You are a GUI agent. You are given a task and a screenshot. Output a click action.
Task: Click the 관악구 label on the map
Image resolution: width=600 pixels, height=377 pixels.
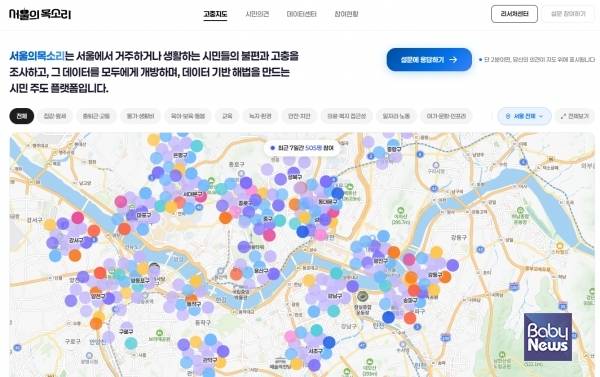(209, 360)
